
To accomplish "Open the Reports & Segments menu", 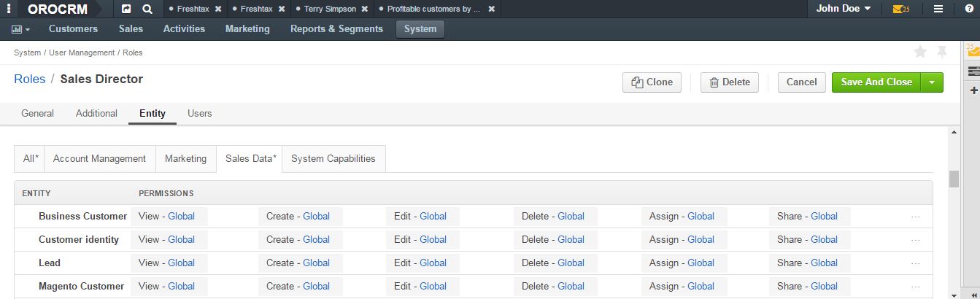I will click(x=336, y=29).
